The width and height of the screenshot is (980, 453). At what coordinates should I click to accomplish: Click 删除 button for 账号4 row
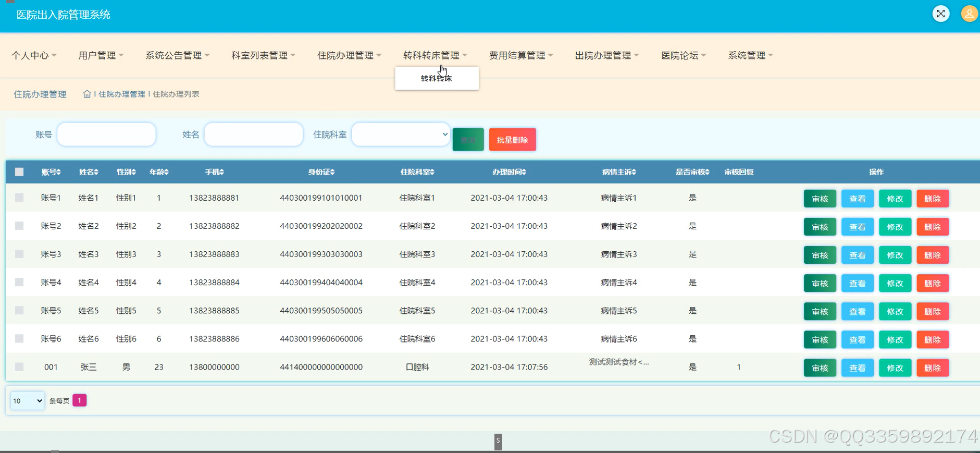coord(933,283)
